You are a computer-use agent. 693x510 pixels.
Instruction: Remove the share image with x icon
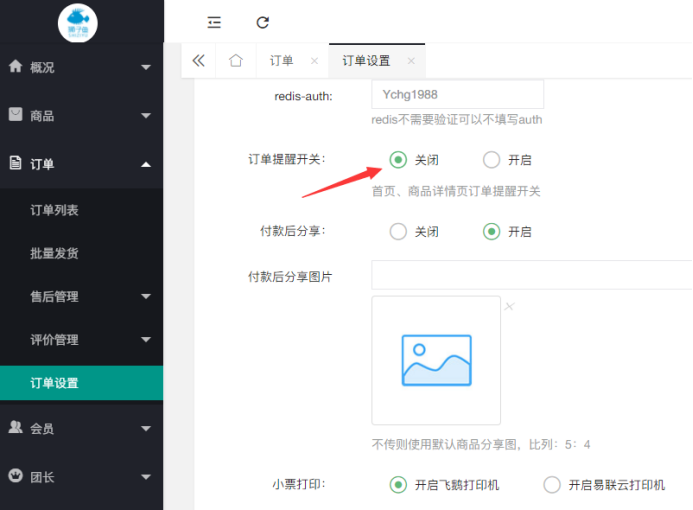(509, 306)
